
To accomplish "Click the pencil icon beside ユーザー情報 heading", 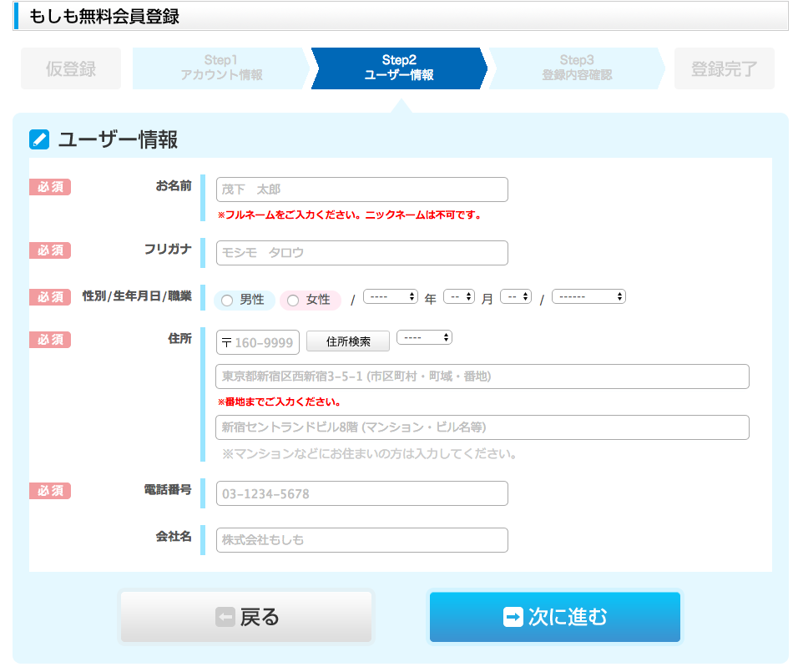I will pyautogui.click(x=39, y=139).
